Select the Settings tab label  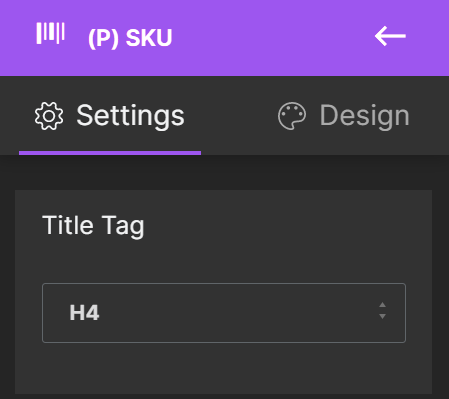click(x=130, y=116)
